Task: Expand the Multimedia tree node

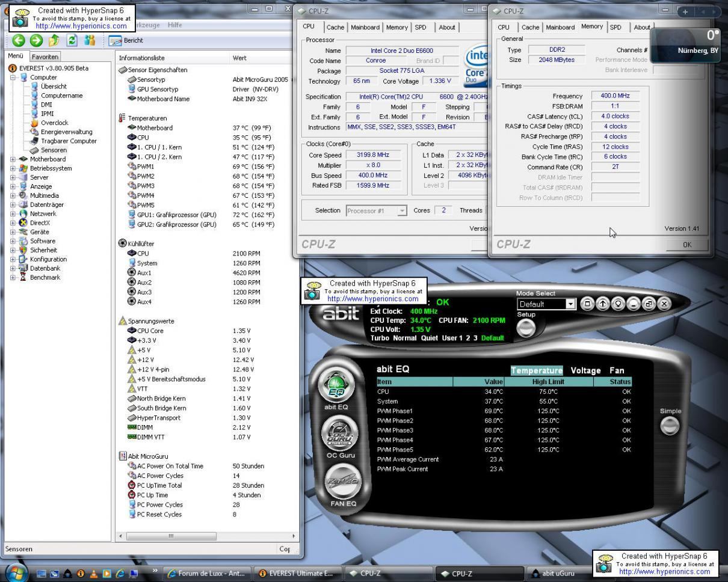Action: coord(13,195)
